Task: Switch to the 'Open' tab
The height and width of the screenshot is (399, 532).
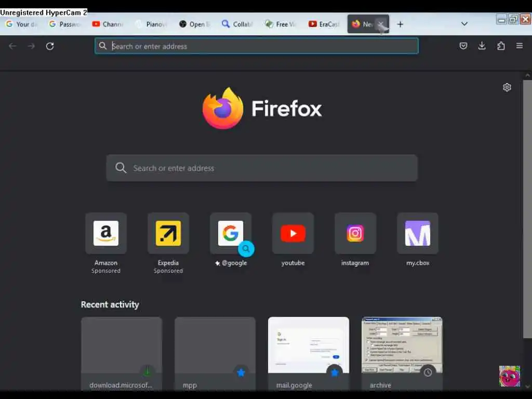Action: click(x=195, y=24)
